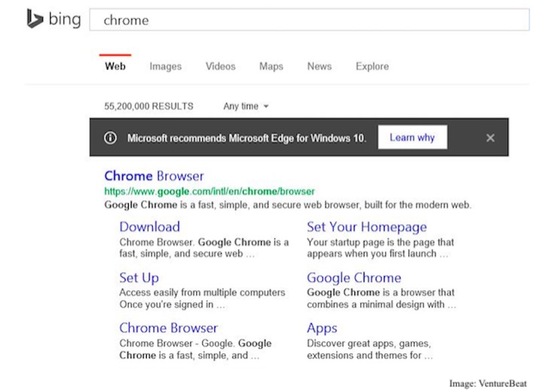This screenshot has width=534, height=392.
Task: Click the Bing logo
Action: click(54, 19)
